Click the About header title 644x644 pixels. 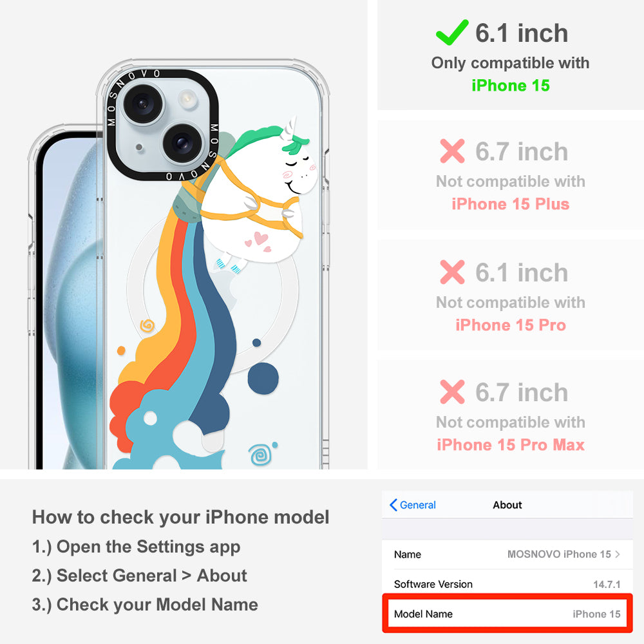[507, 505]
